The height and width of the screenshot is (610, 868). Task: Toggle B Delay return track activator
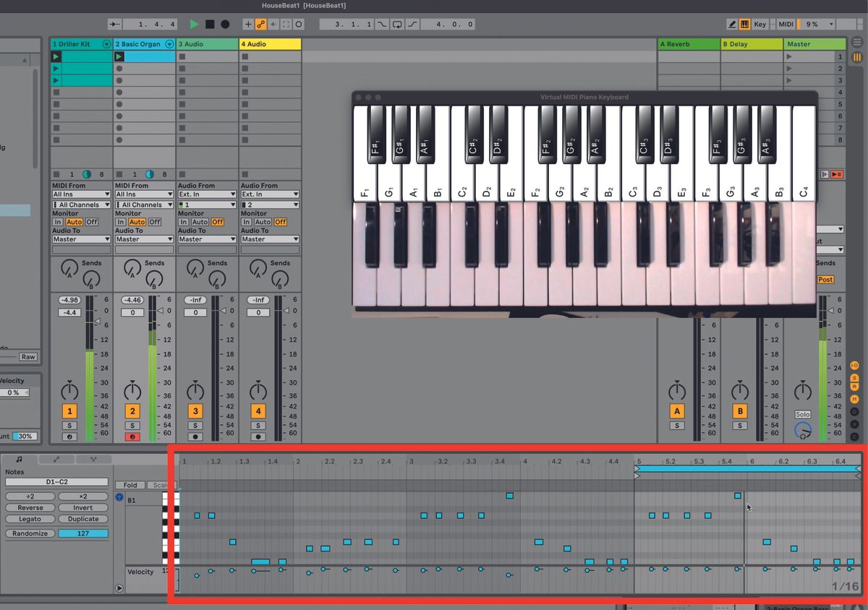(740, 411)
